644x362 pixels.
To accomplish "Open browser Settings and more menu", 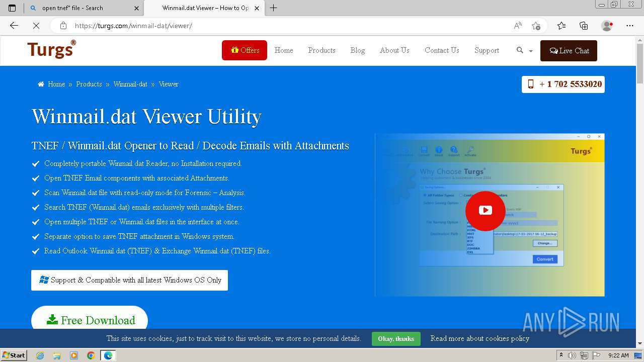I will click(x=630, y=26).
